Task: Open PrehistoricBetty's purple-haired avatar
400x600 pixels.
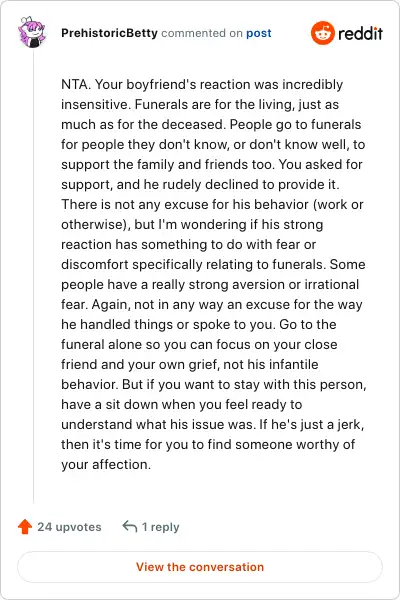Action: click(x=32, y=32)
